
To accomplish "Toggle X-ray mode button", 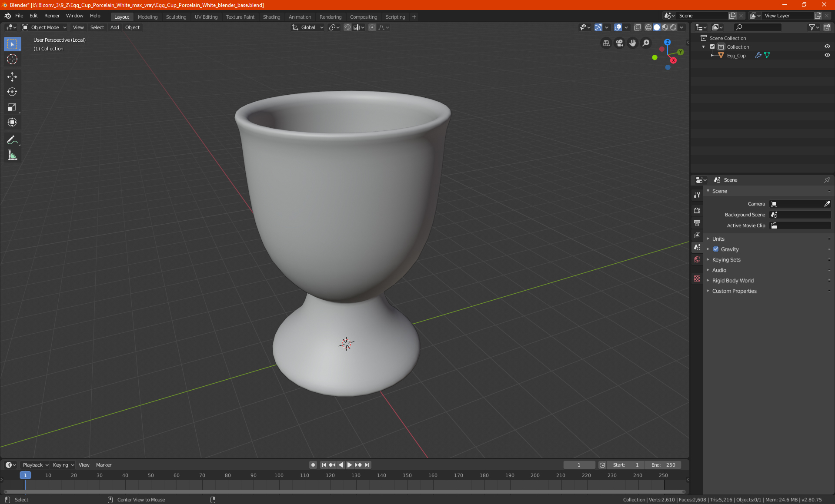I will click(x=637, y=27).
